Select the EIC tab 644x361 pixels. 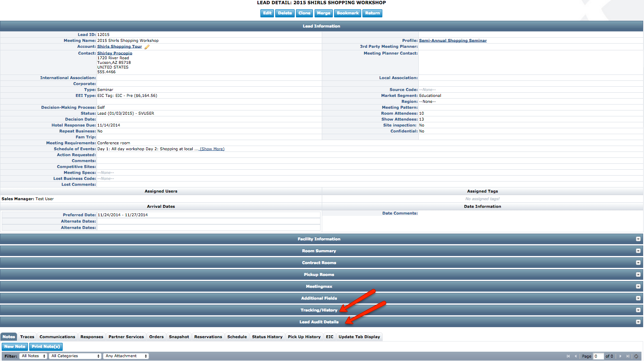click(329, 337)
